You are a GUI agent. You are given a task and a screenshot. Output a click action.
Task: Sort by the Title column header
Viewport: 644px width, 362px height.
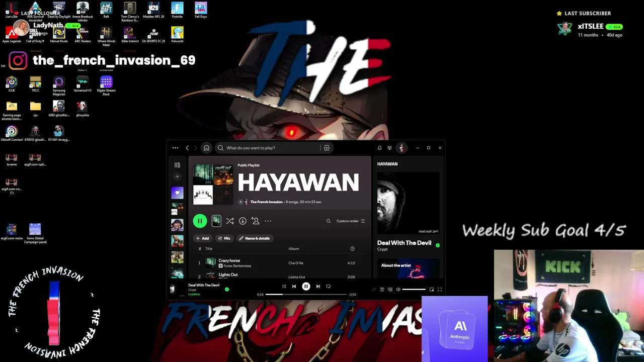(209, 248)
